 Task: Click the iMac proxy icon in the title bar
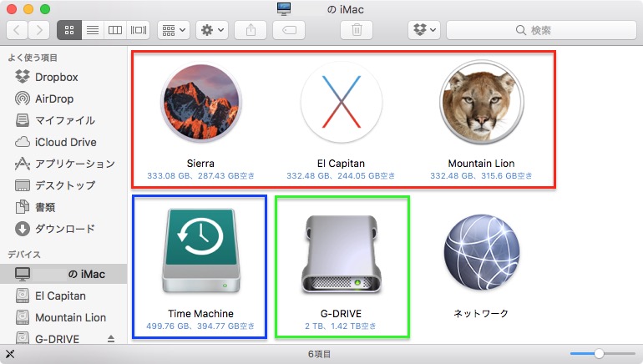point(284,9)
